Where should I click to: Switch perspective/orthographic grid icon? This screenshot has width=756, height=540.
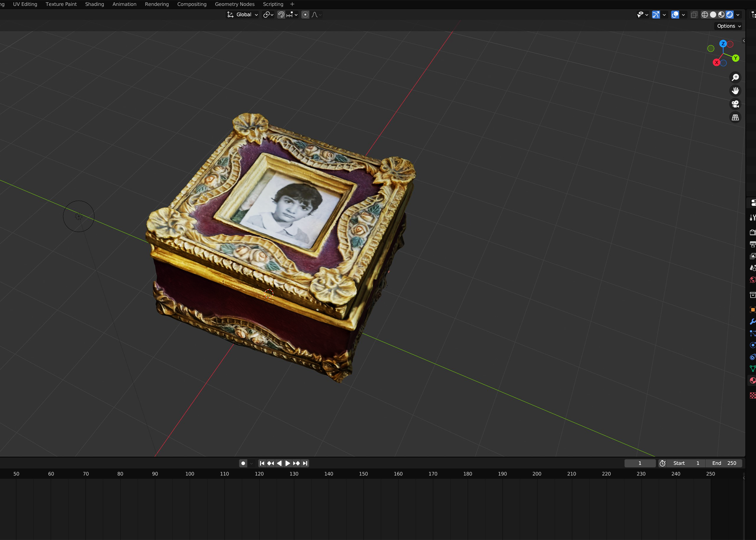coord(735,118)
